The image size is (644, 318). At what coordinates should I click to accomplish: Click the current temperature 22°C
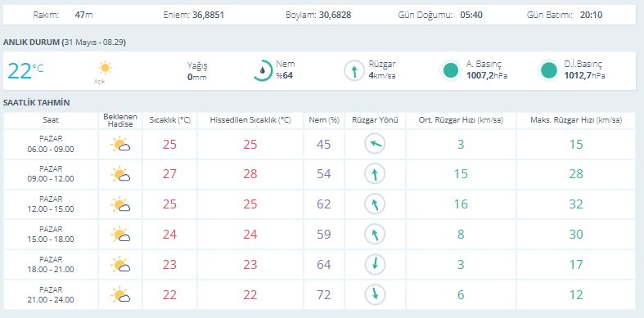tap(25, 70)
